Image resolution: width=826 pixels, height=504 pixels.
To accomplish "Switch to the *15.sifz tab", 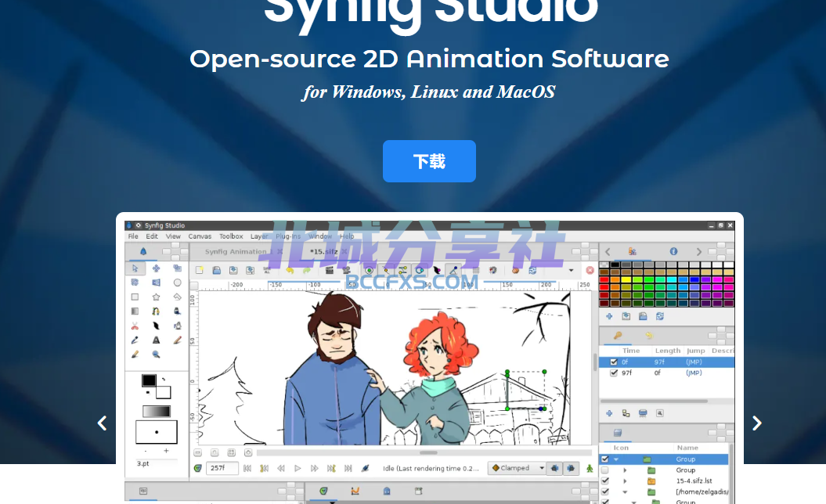I will point(324,252).
